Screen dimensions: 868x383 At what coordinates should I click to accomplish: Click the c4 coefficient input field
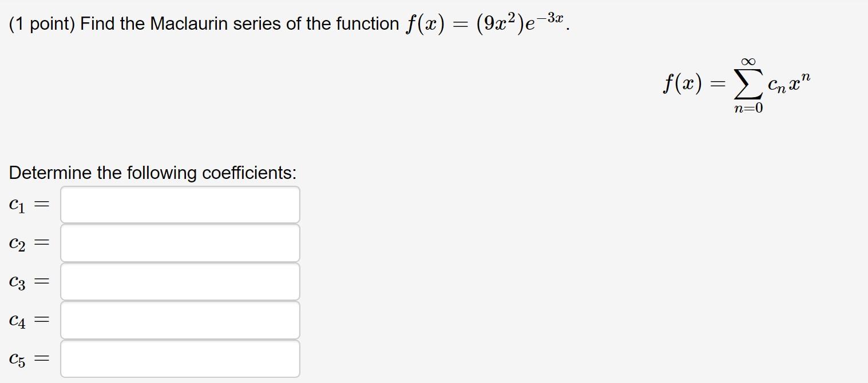[x=180, y=320]
